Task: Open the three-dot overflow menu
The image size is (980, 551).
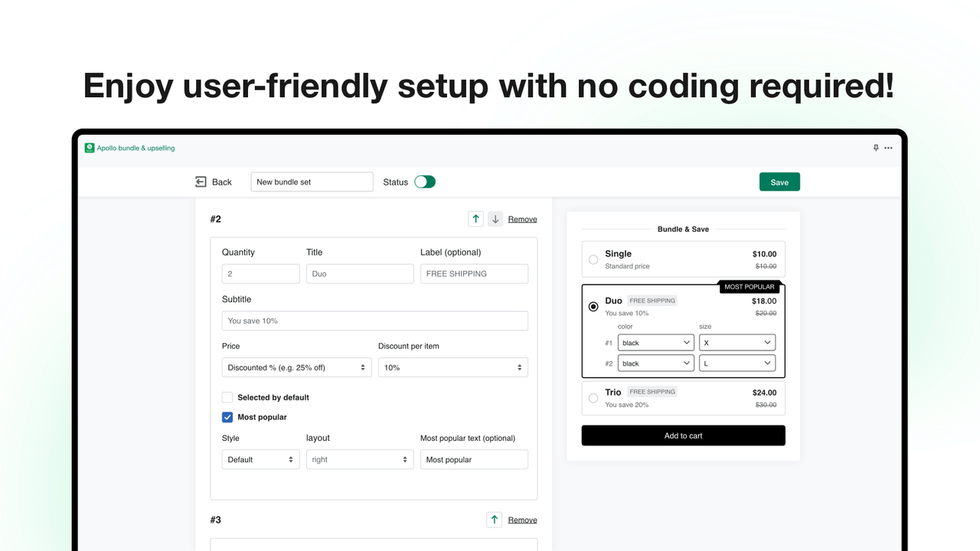Action: pos(888,148)
